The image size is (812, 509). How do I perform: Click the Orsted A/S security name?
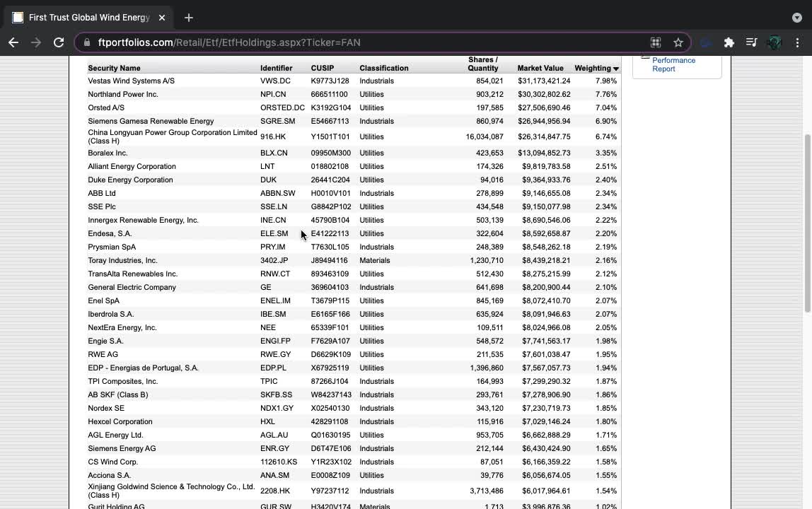(106, 107)
